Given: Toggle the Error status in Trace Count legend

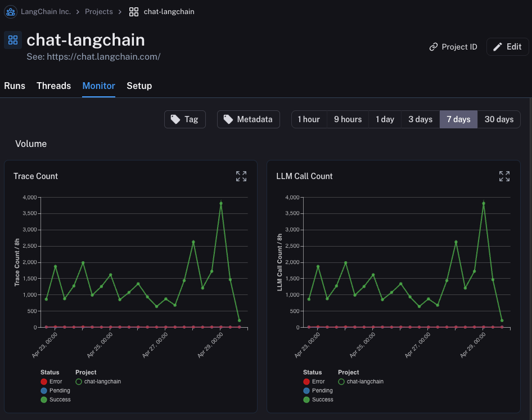Looking at the screenshot, I should 51,382.
